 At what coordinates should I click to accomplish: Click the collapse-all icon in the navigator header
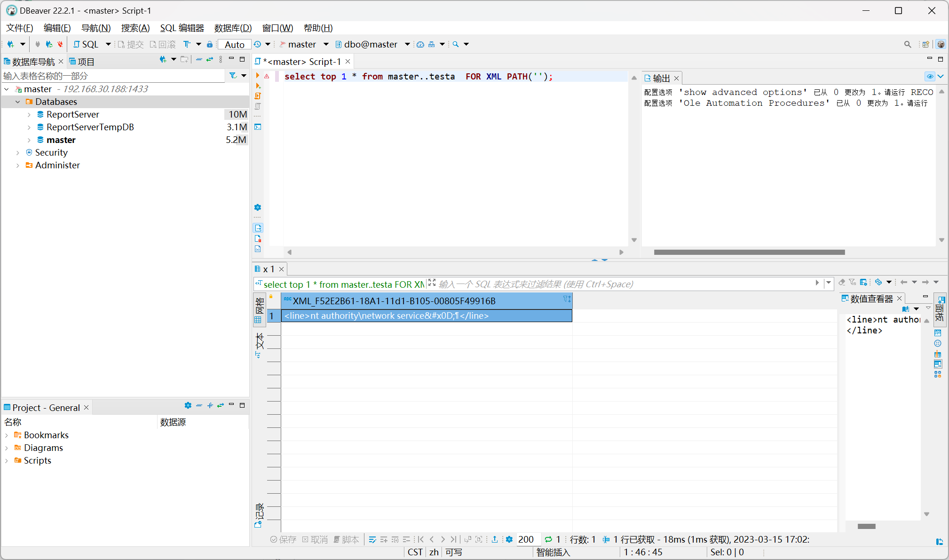pyautogui.click(x=199, y=60)
